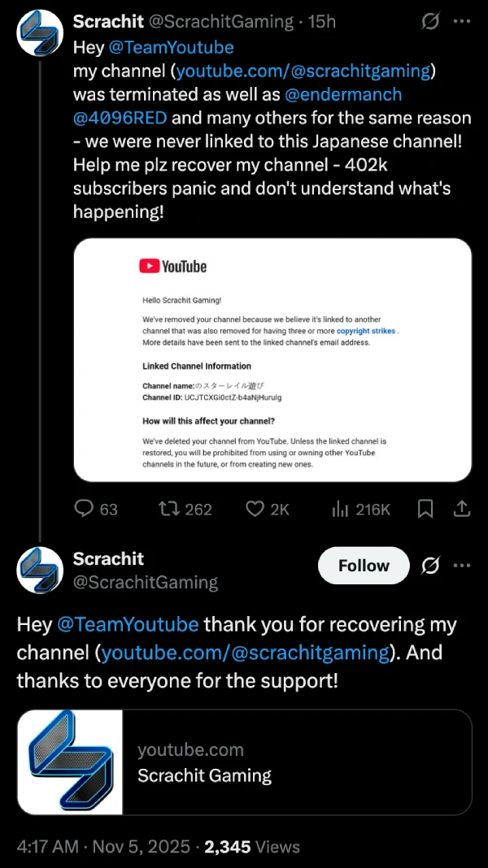The height and width of the screenshot is (868, 488).
Task: Reply to the top Scrachit tweet
Action: click(x=85, y=509)
